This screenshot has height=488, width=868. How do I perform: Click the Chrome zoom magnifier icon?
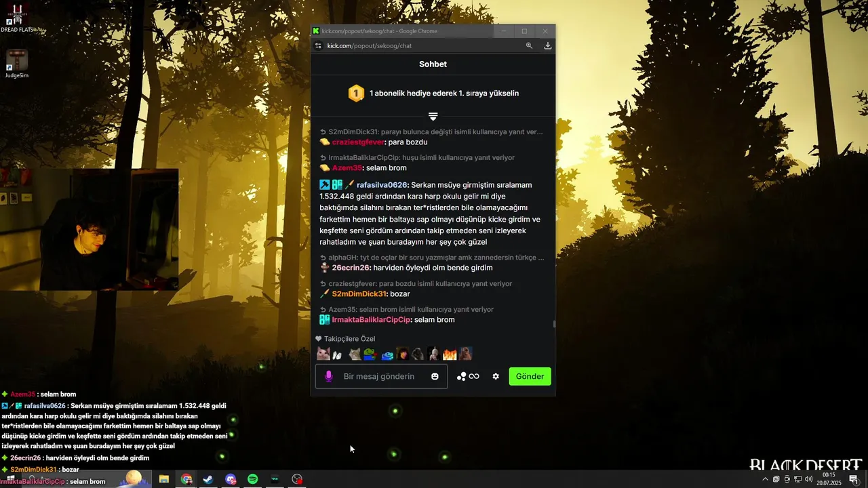pos(530,45)
